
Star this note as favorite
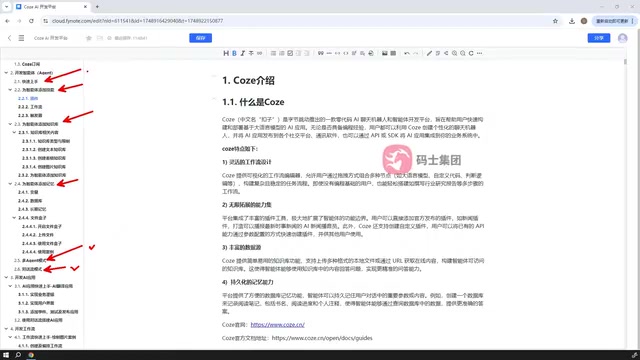pyautogui.click(x=89, y=38)
